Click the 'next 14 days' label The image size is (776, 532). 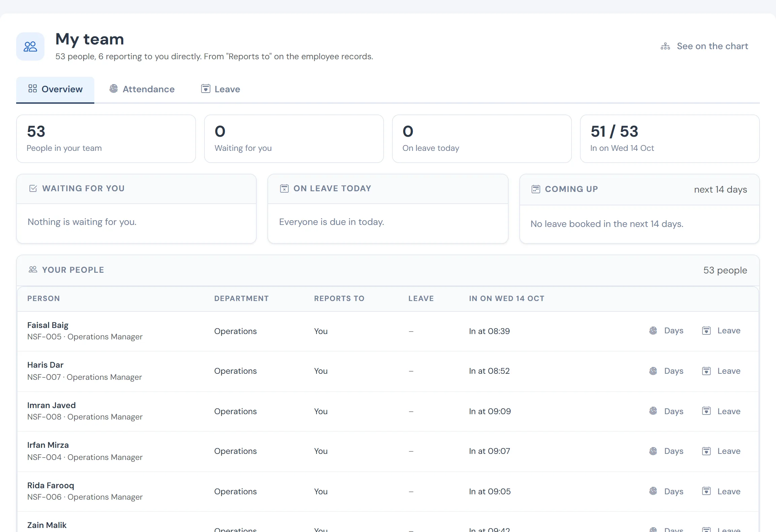pos(720,190)
